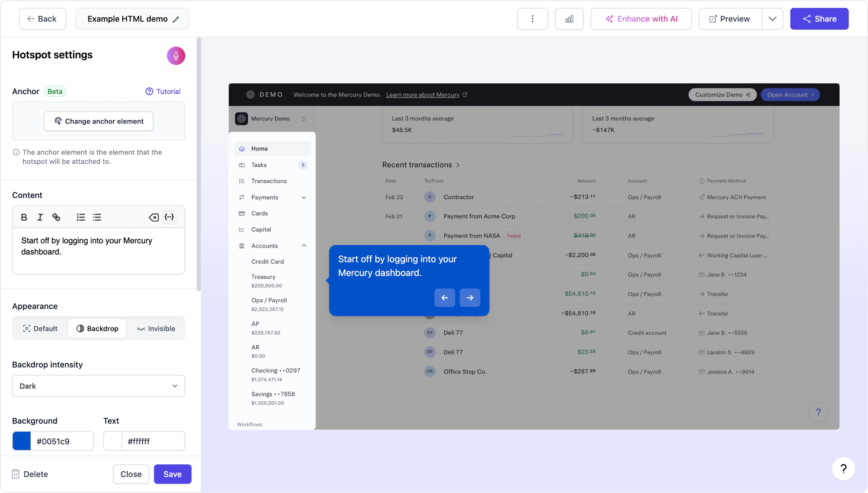Select the Invisible appearance option
868x493 pixels.
(x=156, y=328)
